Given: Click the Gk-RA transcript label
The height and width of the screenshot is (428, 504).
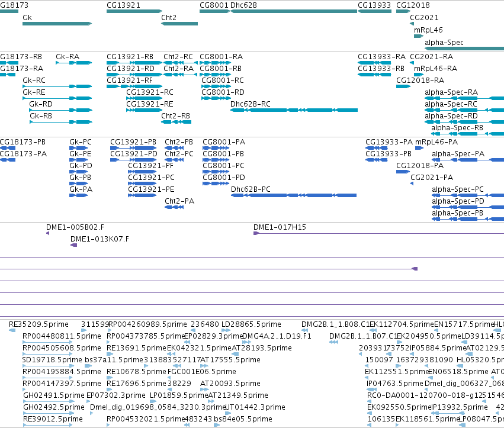Looking at the screenshot, I should click(68, 57).
